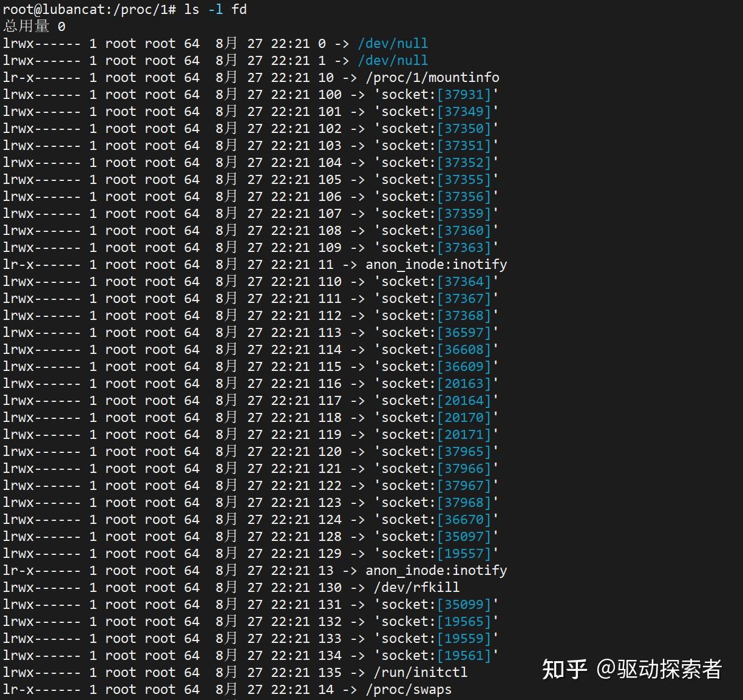Select the /run/initctl path
Image resolution: width=743 pixels, height=700 pixels.
421,672
